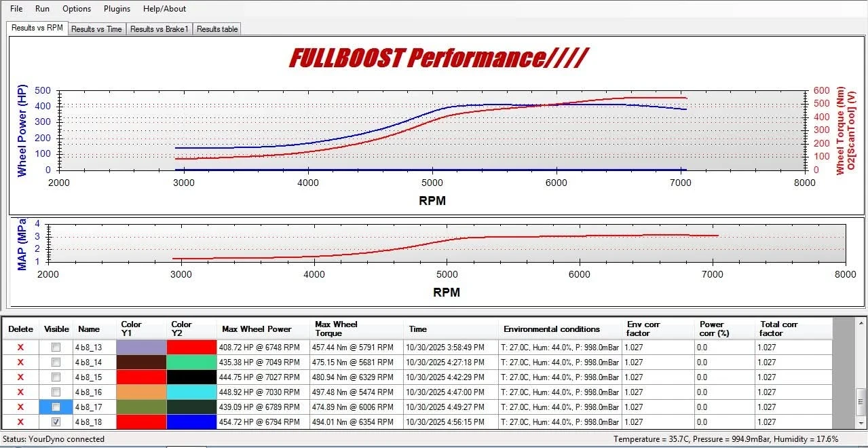Switch to Results vs Brake1 tab

pos(159,29)
